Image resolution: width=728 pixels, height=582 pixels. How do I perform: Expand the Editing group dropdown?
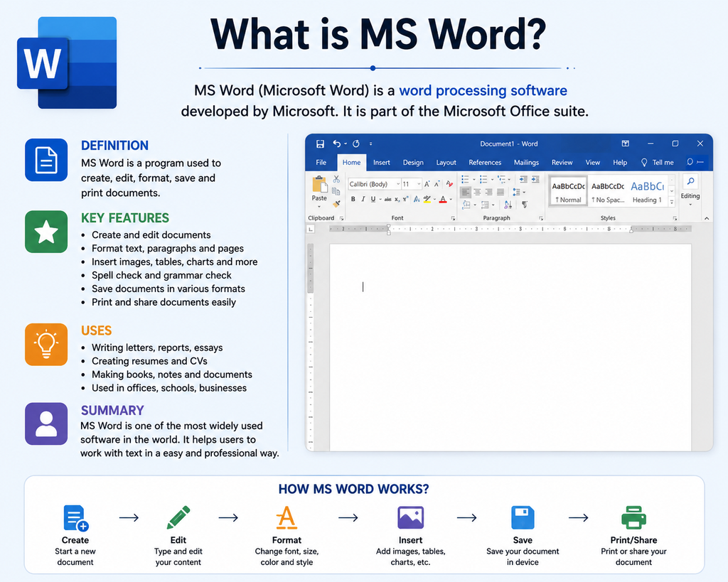pyautogui.click(x=690, y=205)
